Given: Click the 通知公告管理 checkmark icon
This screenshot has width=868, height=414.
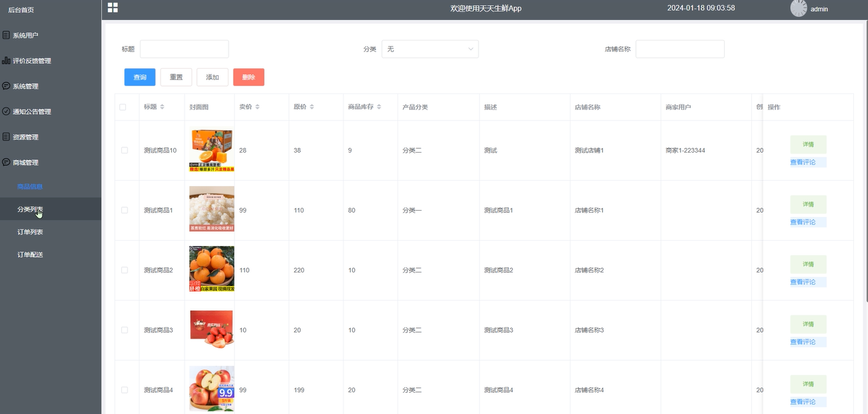Looking at the screenshot, I should pyautogui.click(x=6, y=111).
